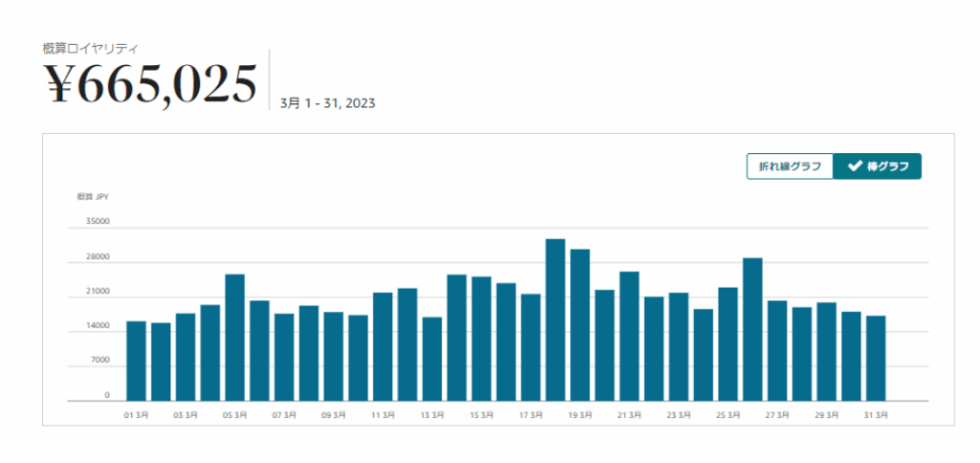980x463 pixels.
Task: Click the 7000 y-axis label
Action: [x=100, y=361]
